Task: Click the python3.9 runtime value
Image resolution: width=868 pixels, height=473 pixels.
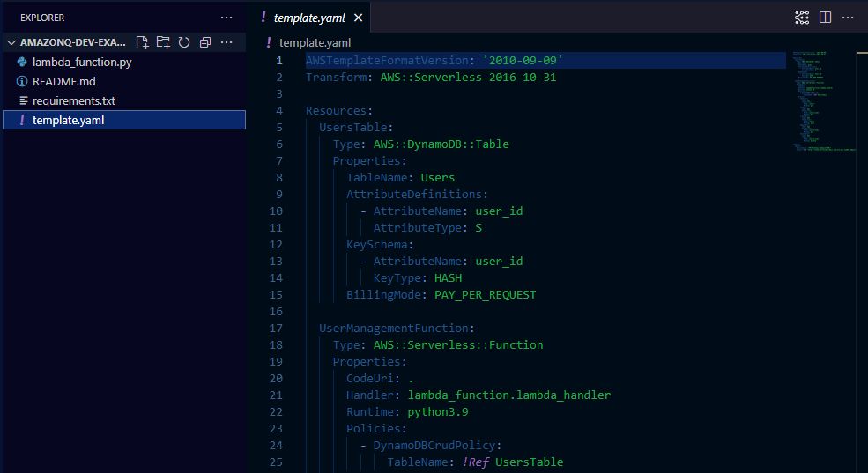Action: click(438, 411)
